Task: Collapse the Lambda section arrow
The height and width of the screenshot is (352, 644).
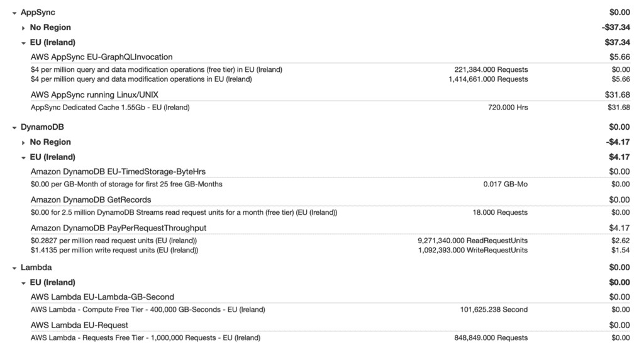Action: tap(14, 268)
